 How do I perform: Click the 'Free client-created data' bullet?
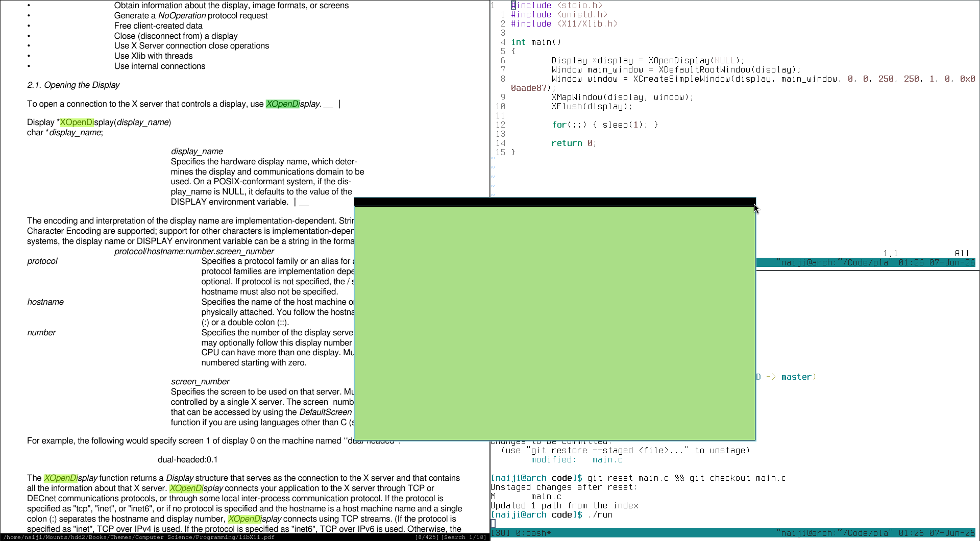pyautogui.click(x=158, y=26)
